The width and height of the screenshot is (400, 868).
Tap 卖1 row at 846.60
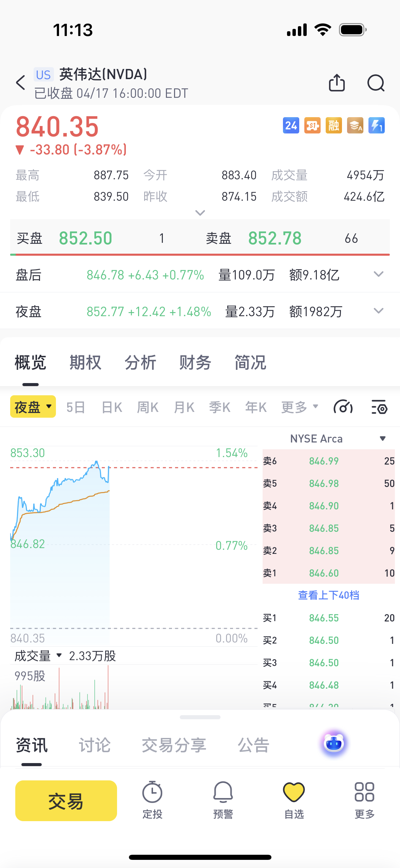tap(329, 573)
